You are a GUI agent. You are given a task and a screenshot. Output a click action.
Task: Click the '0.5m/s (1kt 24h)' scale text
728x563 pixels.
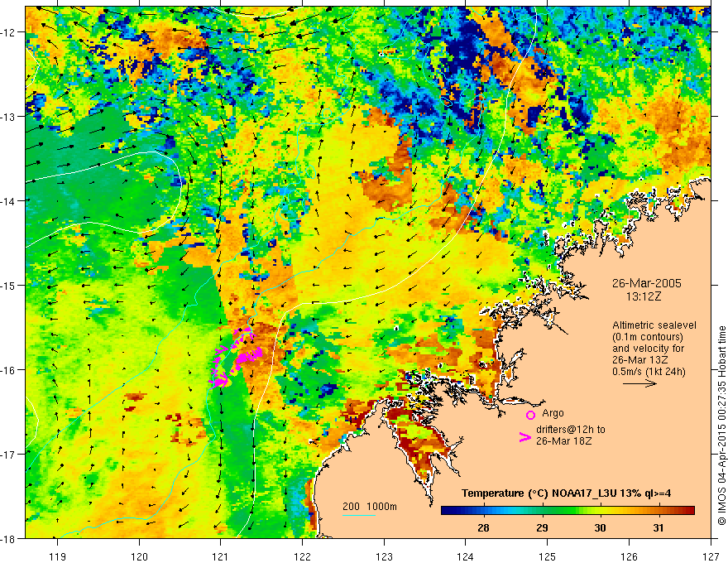649,371
